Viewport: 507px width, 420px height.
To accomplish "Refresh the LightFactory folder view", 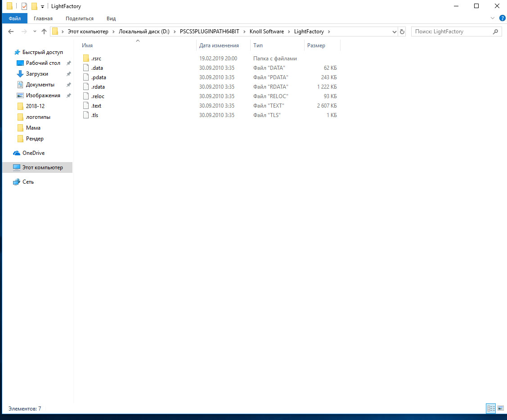I will pyautogui.click(x=402, y=32).
